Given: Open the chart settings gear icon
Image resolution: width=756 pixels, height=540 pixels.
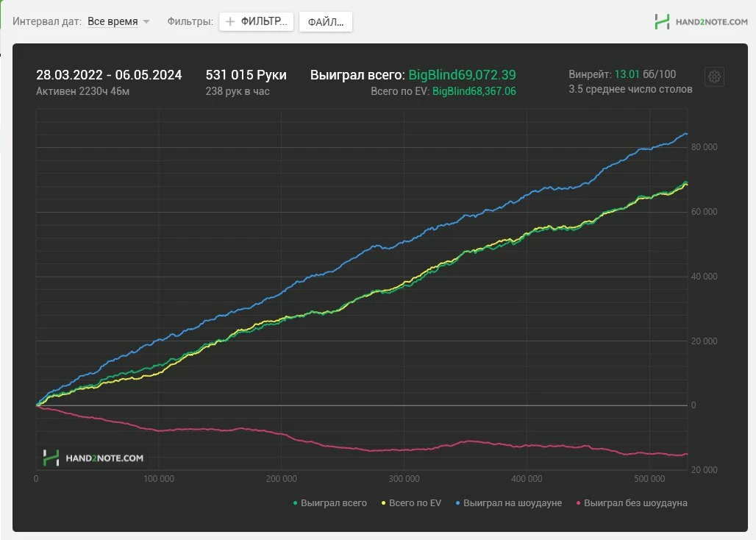Looking at the screenshot, I should (x=714, y=77).
